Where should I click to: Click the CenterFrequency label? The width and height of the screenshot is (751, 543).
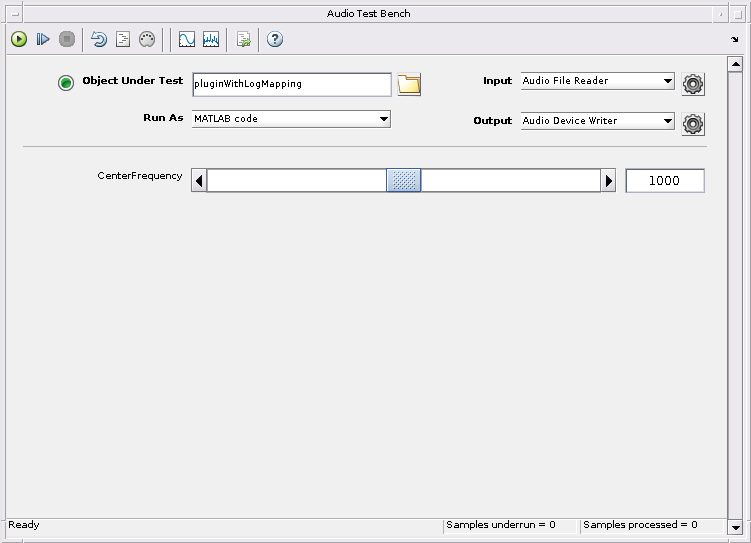pyautogui.click(x=140, y=176)
